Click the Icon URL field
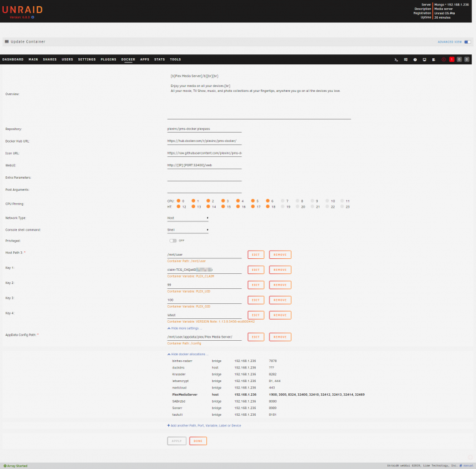The image size is (476, 469). click(x=205, y=153)
